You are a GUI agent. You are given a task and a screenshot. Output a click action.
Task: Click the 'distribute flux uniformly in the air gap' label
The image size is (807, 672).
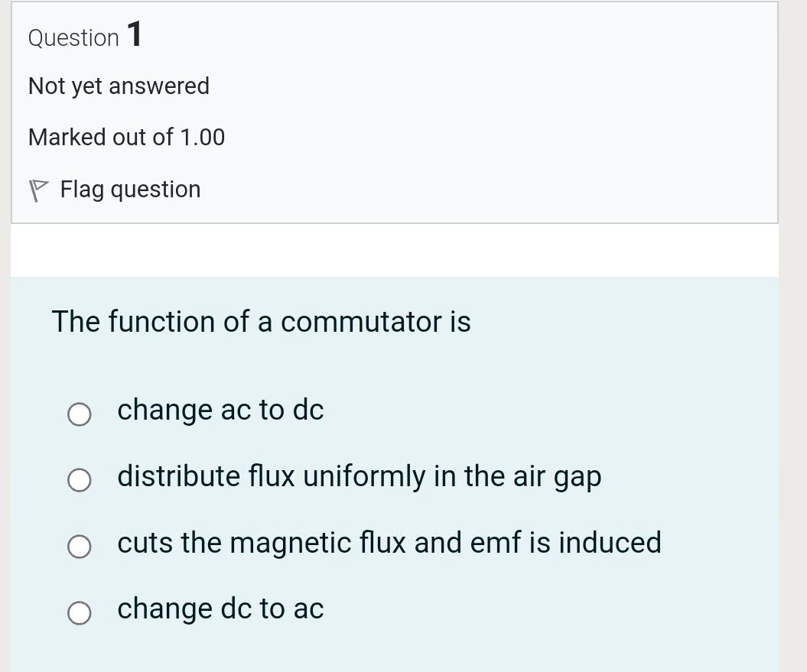359,477
